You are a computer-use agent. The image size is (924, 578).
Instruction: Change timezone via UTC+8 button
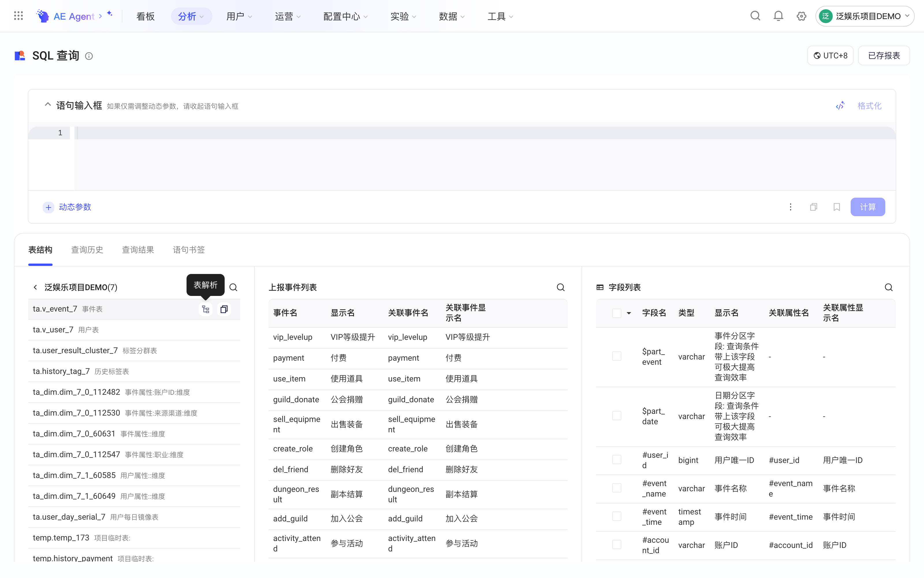(830, 56)
